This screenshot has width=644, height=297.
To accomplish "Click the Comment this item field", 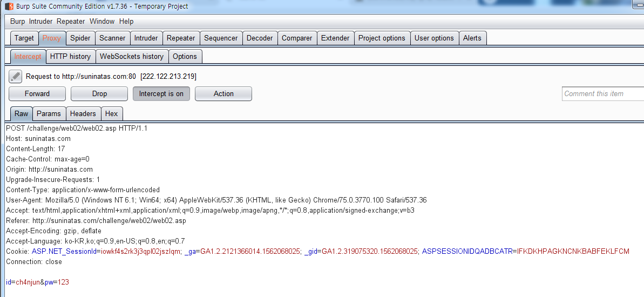I will pyautogui.click(x=603, y=93).
